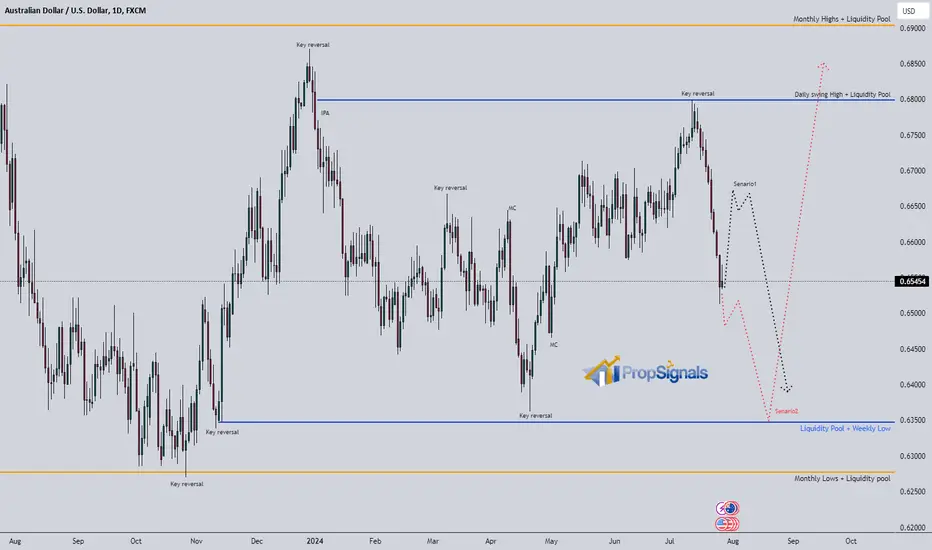Click the 0.66000 price axis label

[912, 242]
